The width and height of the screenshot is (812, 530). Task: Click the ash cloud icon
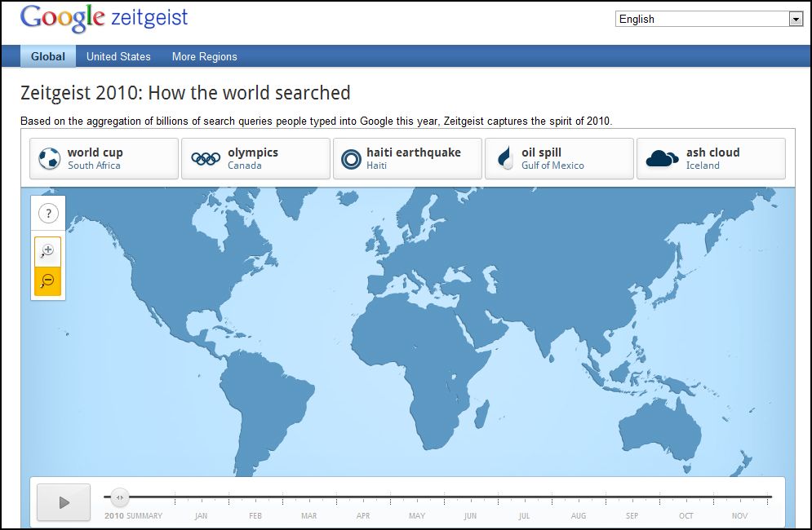coord(662,158)
